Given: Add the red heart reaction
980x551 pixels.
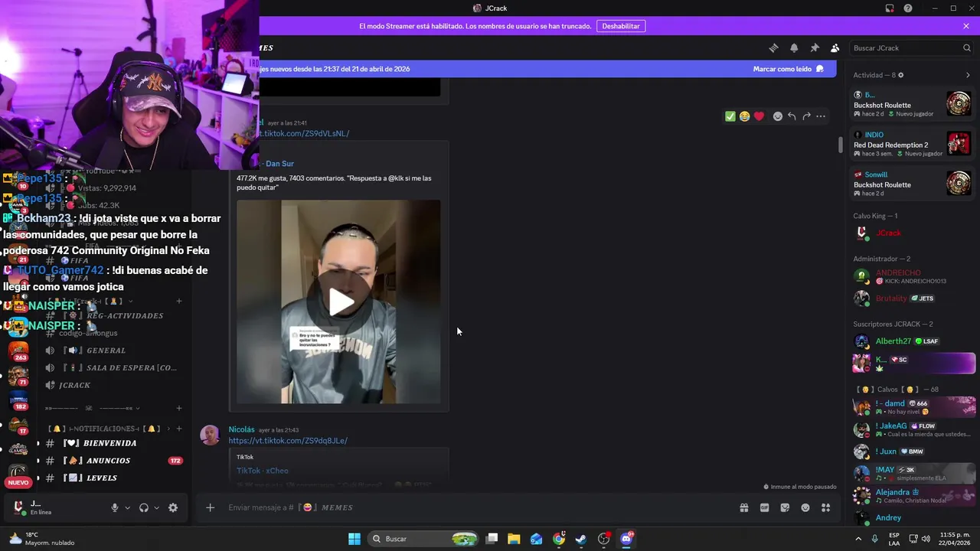Looking at the screenshot, I should 759,116.
